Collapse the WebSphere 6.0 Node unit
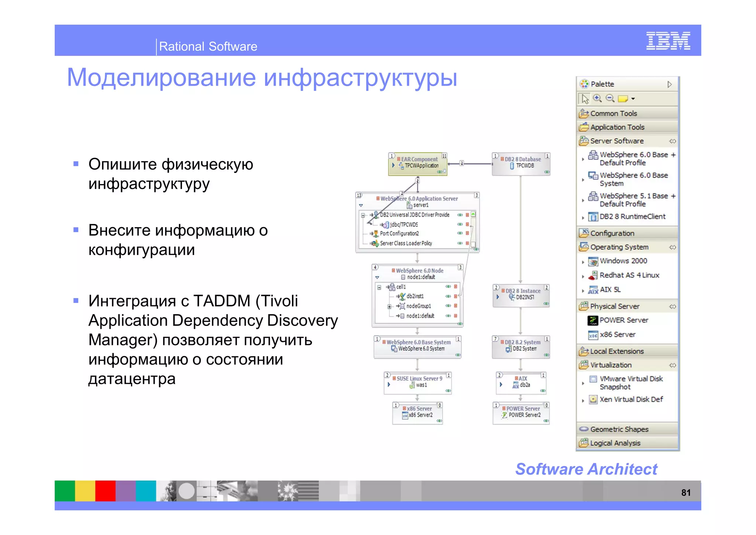Screen dimensions: 756x535 pyautogui.click(x=377, y=277)
